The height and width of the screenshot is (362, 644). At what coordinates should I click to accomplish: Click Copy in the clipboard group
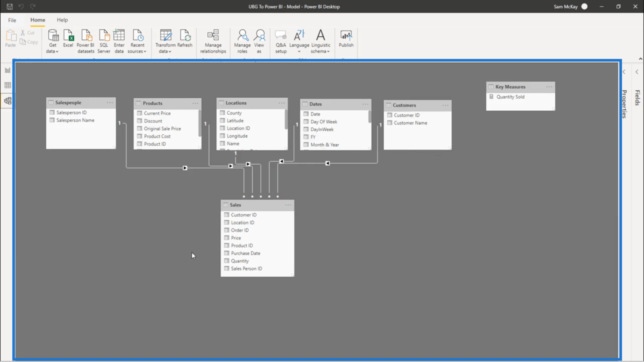point(29,42)
